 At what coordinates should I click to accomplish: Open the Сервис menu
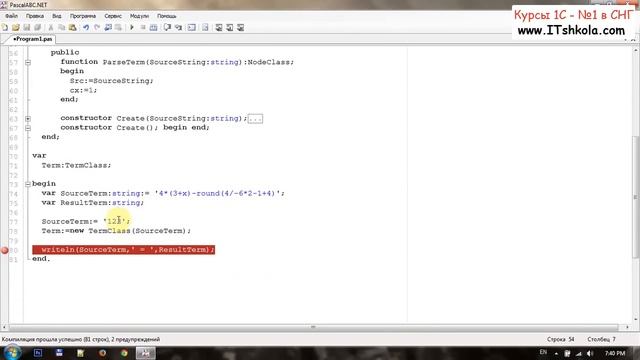[x=113, y=16]
